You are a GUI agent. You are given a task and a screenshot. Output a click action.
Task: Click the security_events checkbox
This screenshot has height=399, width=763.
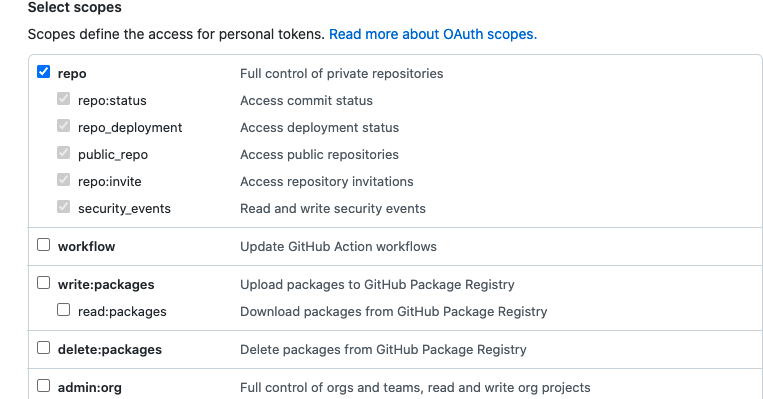pos(63,207)
